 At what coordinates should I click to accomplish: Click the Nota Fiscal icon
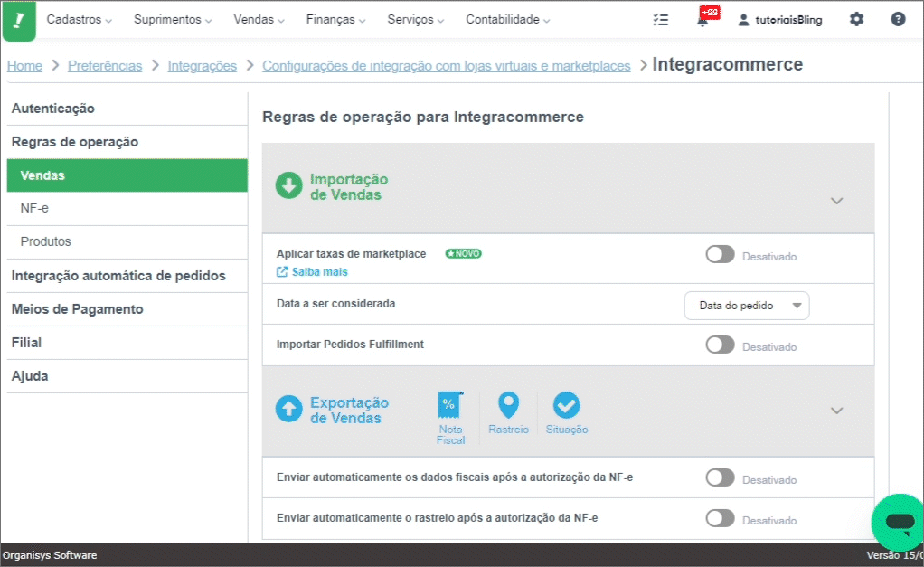click(x=450, y=405)
